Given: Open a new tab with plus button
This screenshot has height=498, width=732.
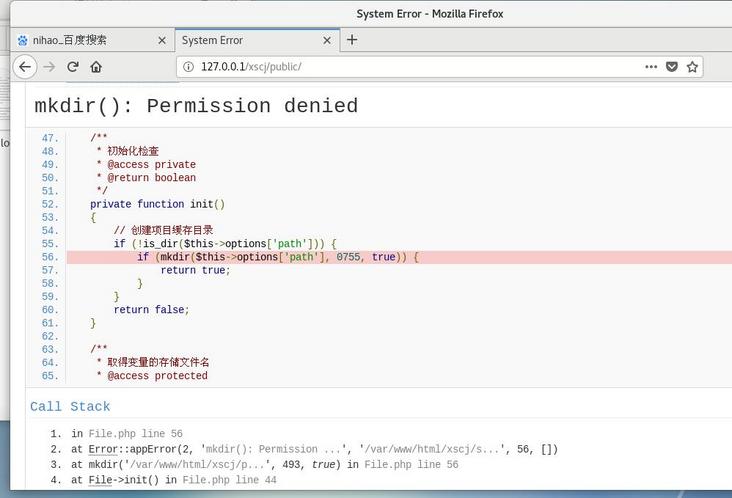Looking at the screenshot, I should [x=352, y=40].
